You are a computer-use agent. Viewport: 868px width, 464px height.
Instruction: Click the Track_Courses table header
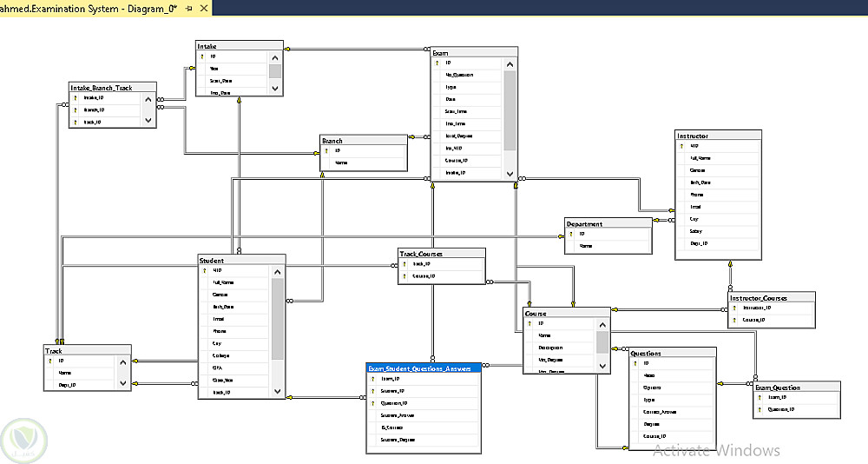(x=441, y=254)
